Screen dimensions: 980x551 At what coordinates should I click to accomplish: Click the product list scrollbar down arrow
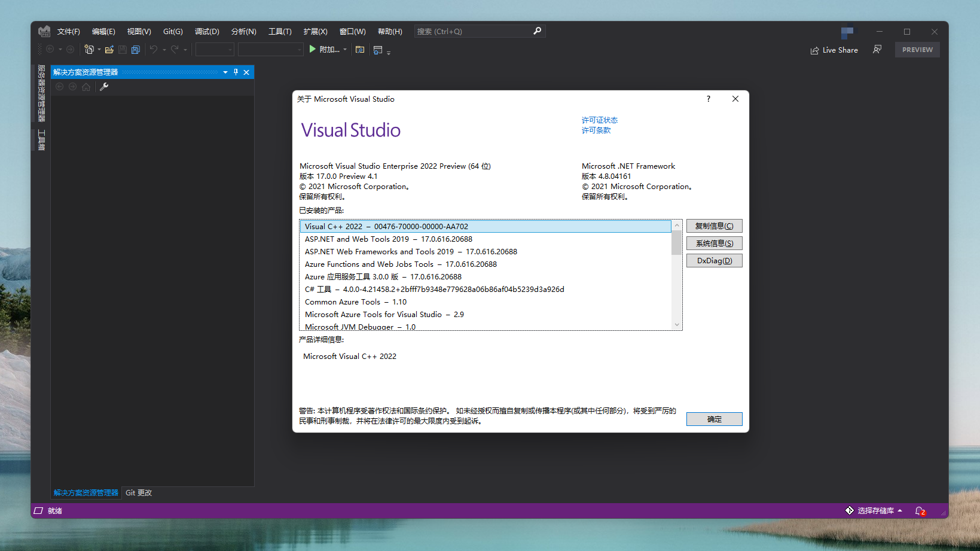coord(677,325)
